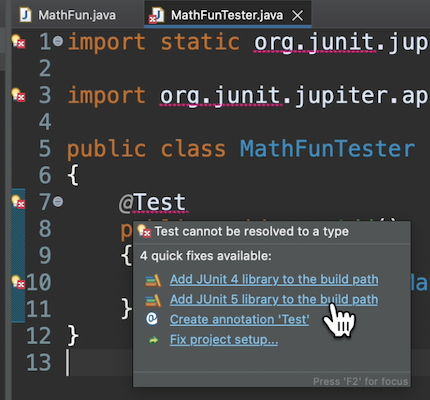Add JUnit 4 library to the build path
Image resolution: width=430 pixels, height=400 pixels.
[274, 279]
